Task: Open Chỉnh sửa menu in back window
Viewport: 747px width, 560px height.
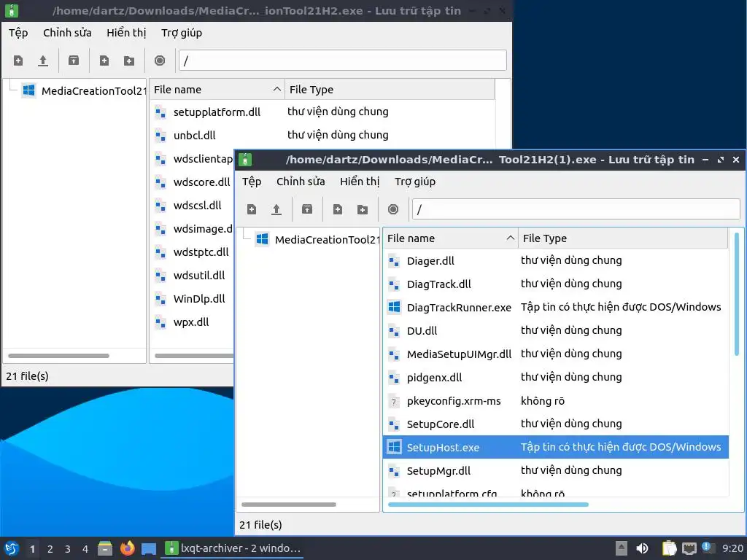Action: (67, 33)
